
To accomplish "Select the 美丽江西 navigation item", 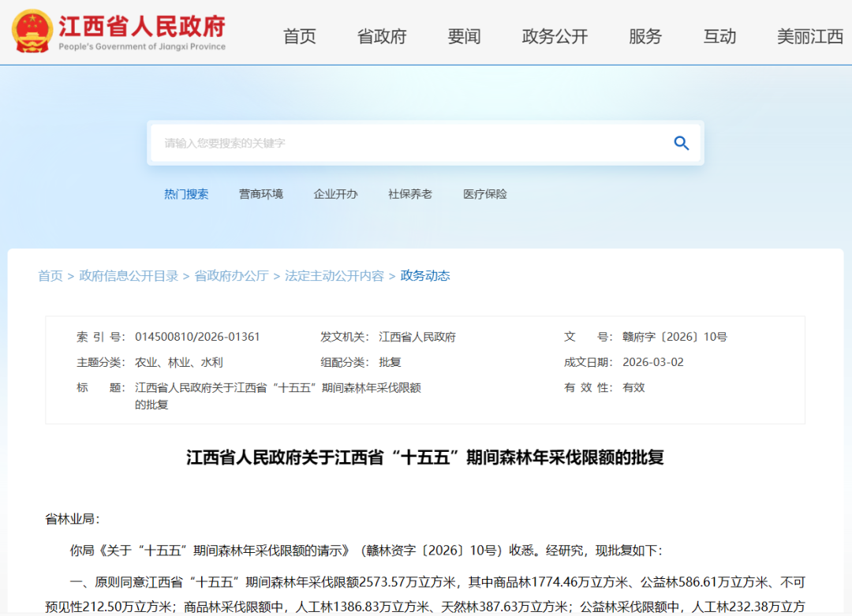I will point(807,36).
